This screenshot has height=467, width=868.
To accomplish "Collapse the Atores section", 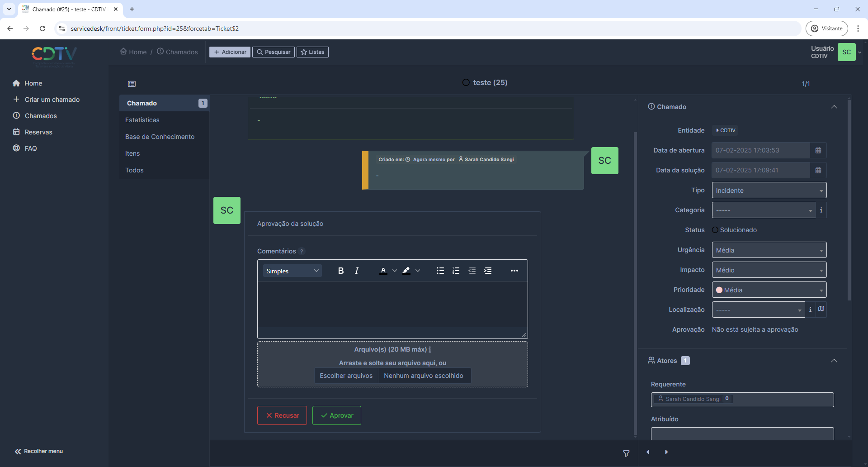I will [x=834, y=361].
